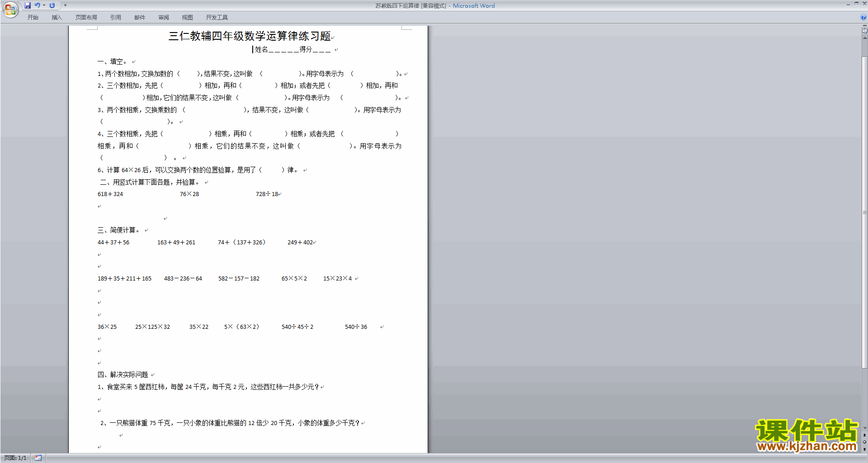Click heading 二、用竖式计算下面各题，并验算。
868x463 pixels.
click(x=150, y=182)
